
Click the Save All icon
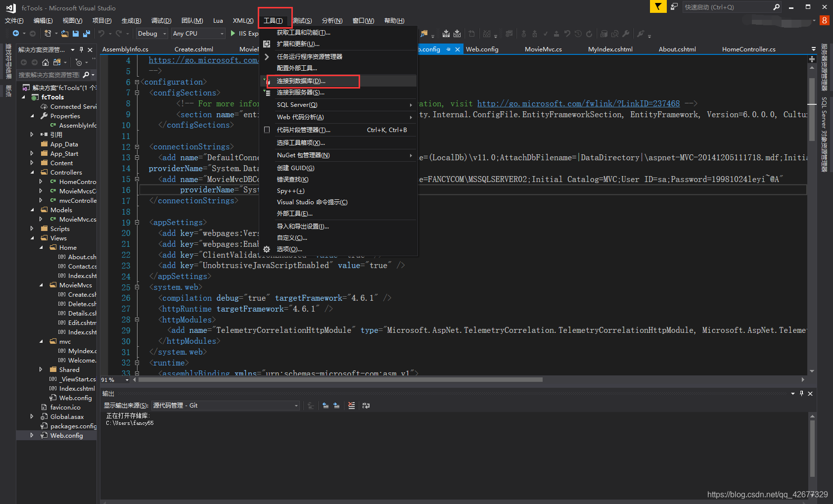tap(86, 33)
